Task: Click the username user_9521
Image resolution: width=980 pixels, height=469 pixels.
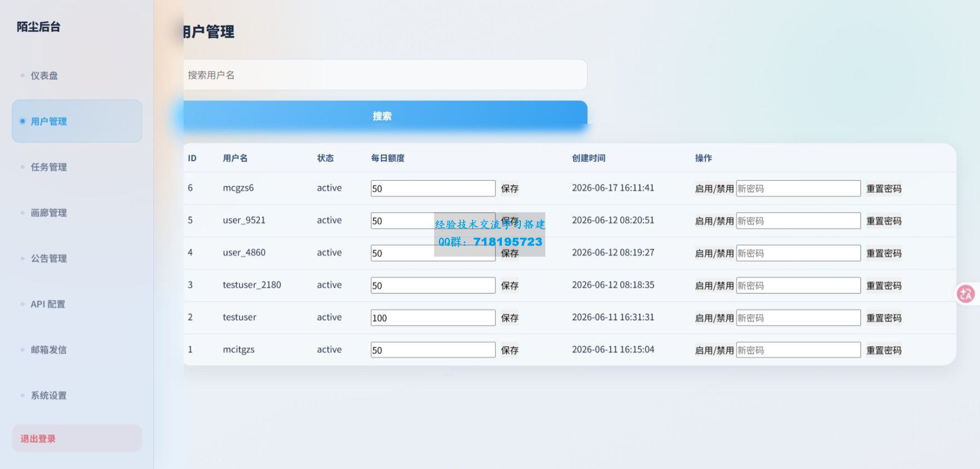Action: tap(244, 220)
